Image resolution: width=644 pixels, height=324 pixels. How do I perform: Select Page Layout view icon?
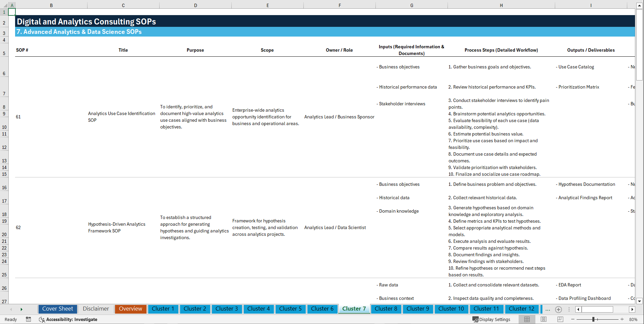(543, 319)
